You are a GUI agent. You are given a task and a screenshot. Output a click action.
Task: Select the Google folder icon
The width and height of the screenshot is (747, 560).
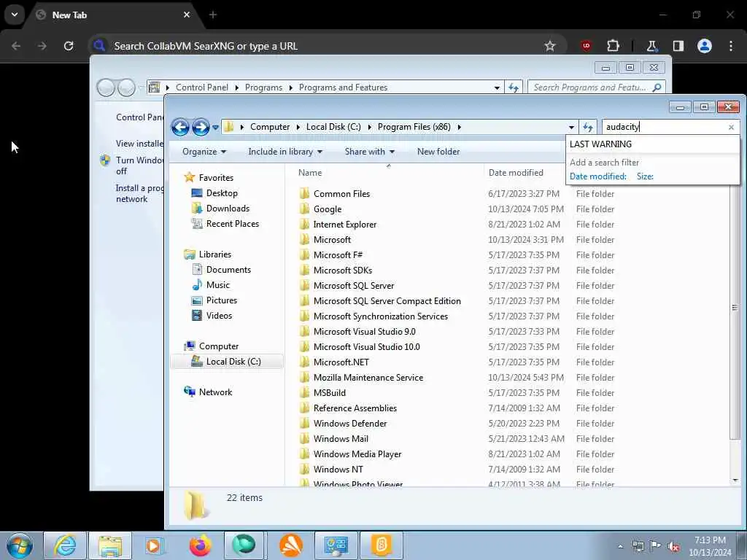tap(304, 209)
